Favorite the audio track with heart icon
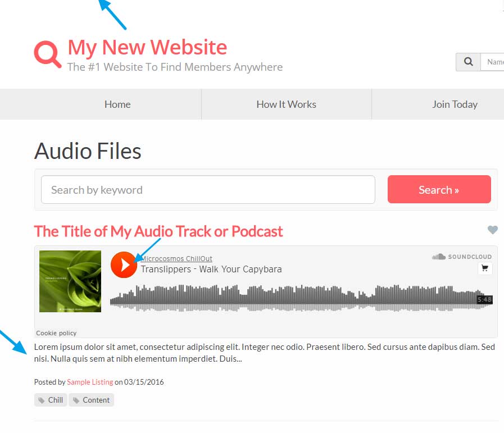Viewport: 504px width, 433px height. pyautogui.click(x=492, y=230)
